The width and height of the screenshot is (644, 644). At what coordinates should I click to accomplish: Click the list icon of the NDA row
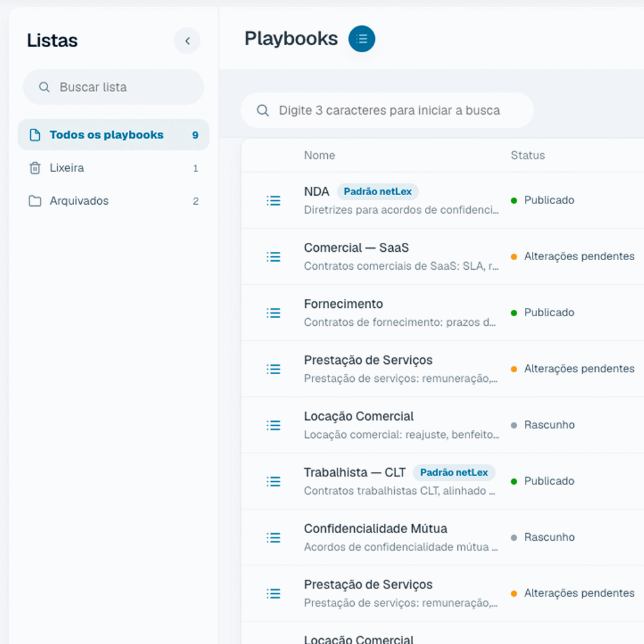tap(274, 200)
